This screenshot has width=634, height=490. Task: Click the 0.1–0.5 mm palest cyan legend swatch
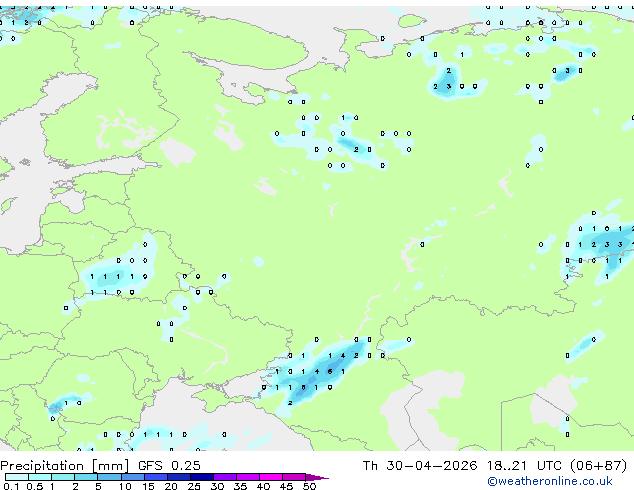(17, 477)
